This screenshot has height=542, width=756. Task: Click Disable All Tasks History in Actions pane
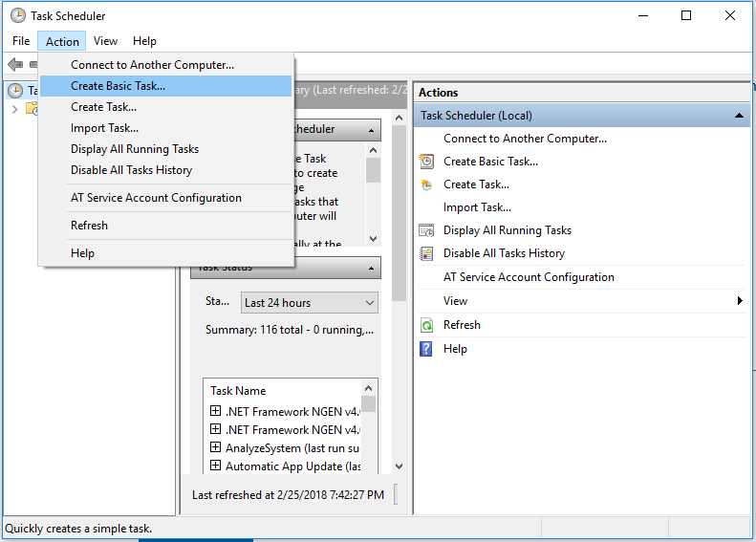coord(504,253)
